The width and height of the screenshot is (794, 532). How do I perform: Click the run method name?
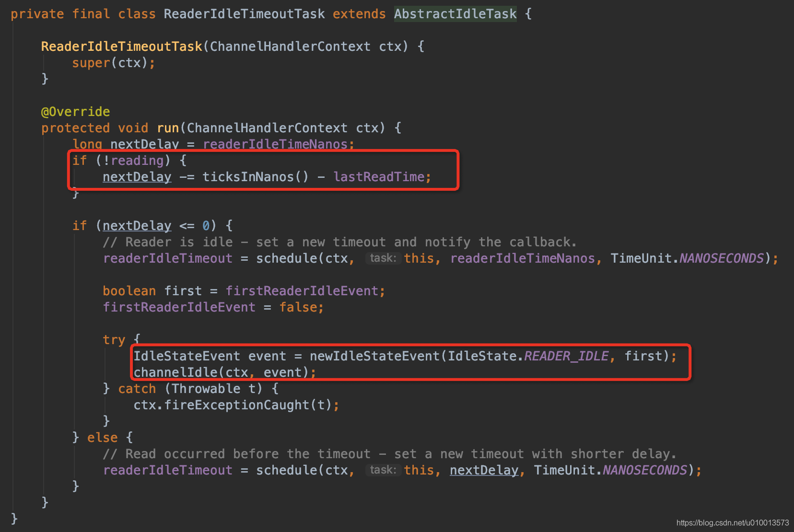[x=167, y=128]
